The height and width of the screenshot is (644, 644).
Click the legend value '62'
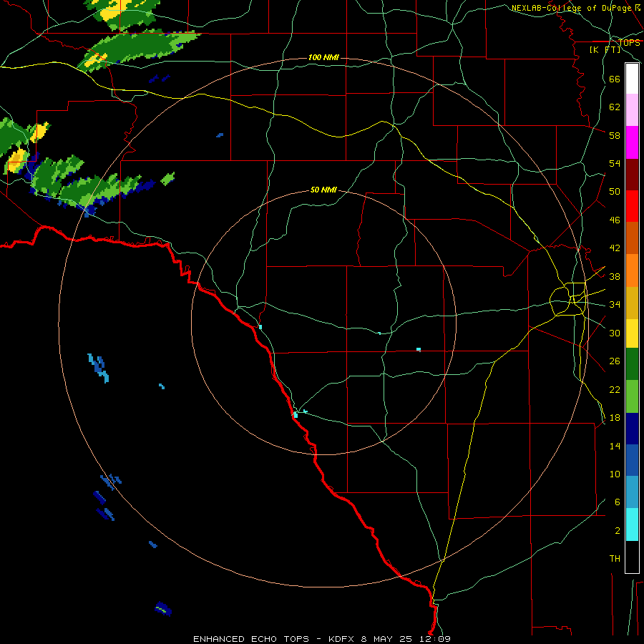[x=615, y=107]
